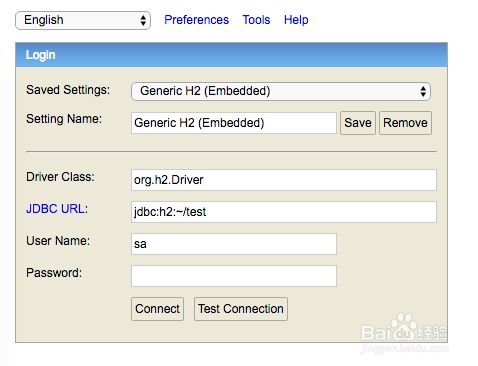This screenshot has width=478, height=366.
Task: Open the English language dropdown
Action: coord(83,20)
